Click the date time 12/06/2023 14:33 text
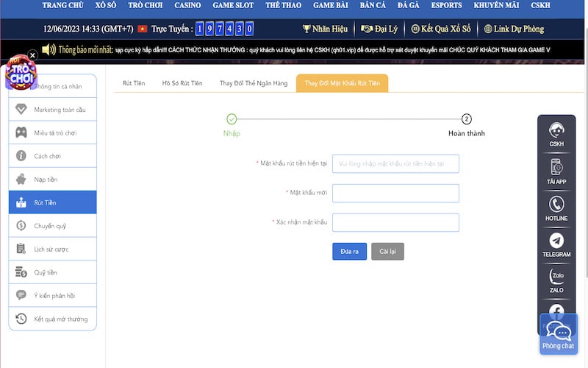The width and height of the screenshot is (588, 368). pyautogui.click(x=88, y=29)
